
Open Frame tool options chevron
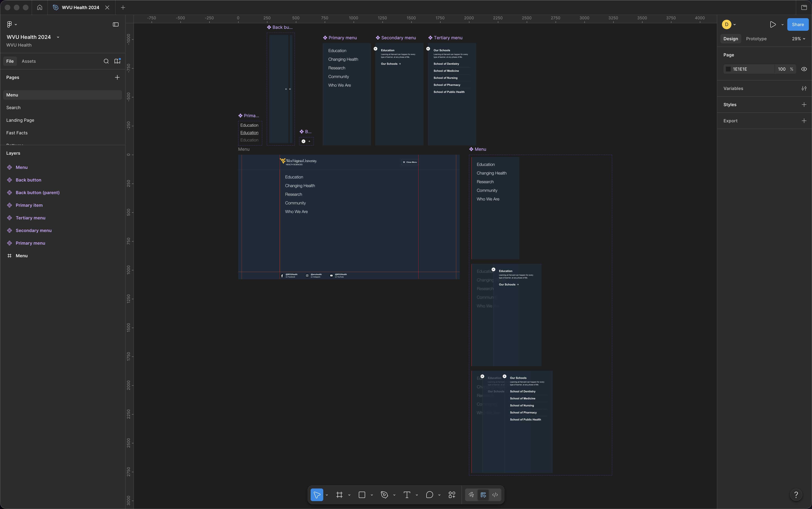click(349, 495)
